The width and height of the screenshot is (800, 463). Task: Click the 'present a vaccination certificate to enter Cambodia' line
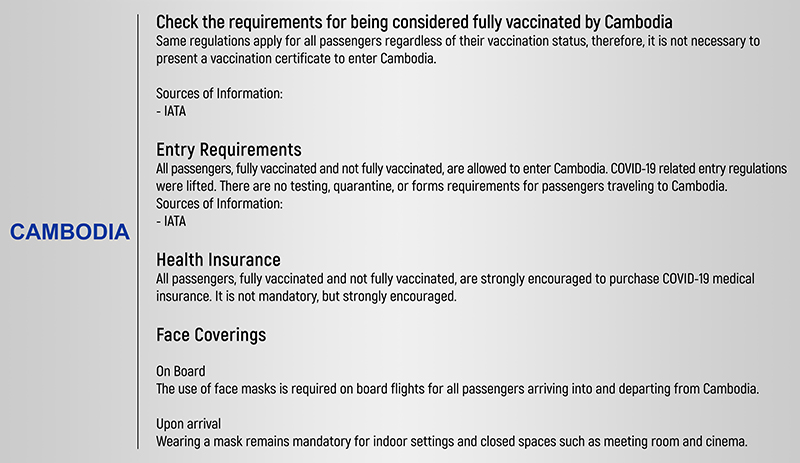[298, 58]
